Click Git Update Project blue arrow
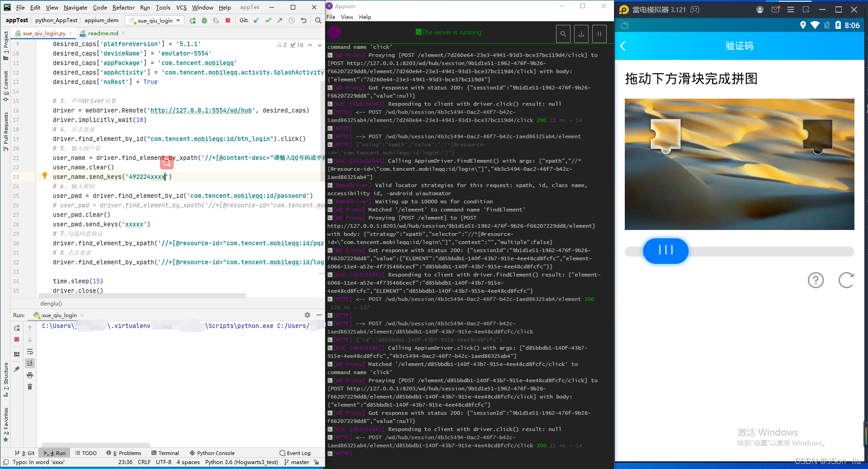 click(x=257, y=20)
